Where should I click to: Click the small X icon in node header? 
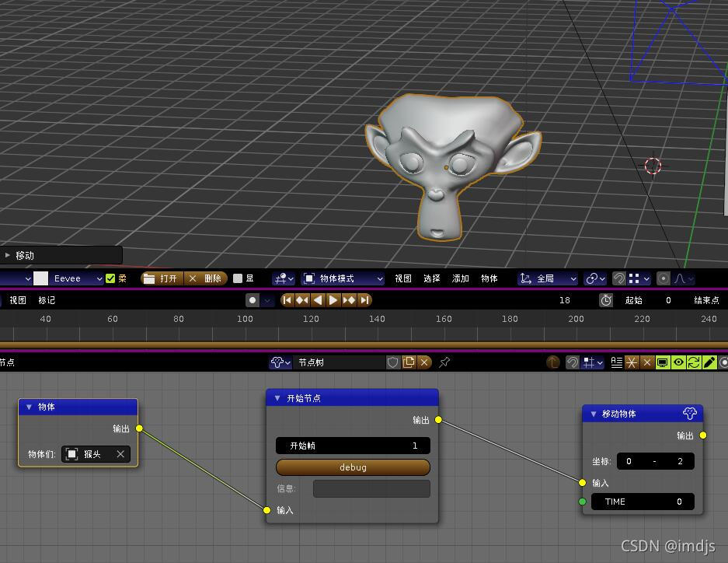(x=646, y=362)
